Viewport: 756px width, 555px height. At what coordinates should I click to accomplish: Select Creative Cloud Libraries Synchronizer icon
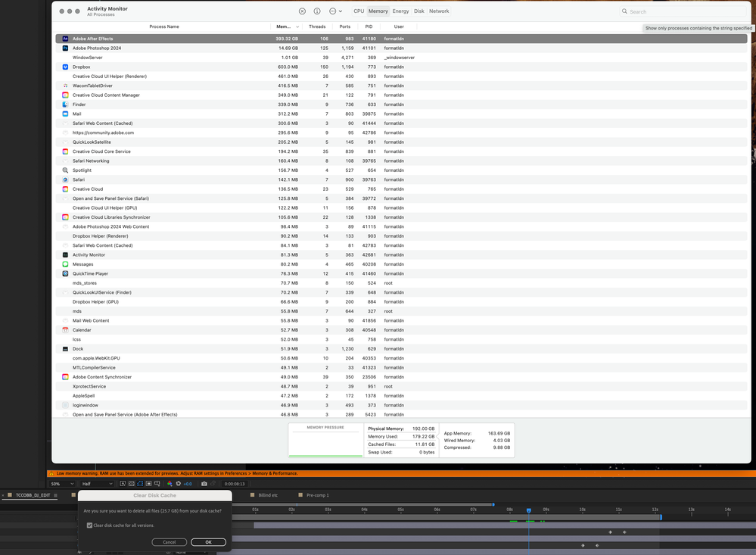pyautogui.click(x=65, y=217)
